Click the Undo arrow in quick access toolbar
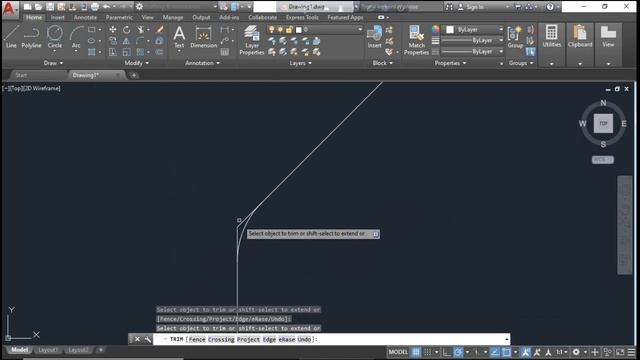Screen dimensions: 640x360 click(106, 7)
